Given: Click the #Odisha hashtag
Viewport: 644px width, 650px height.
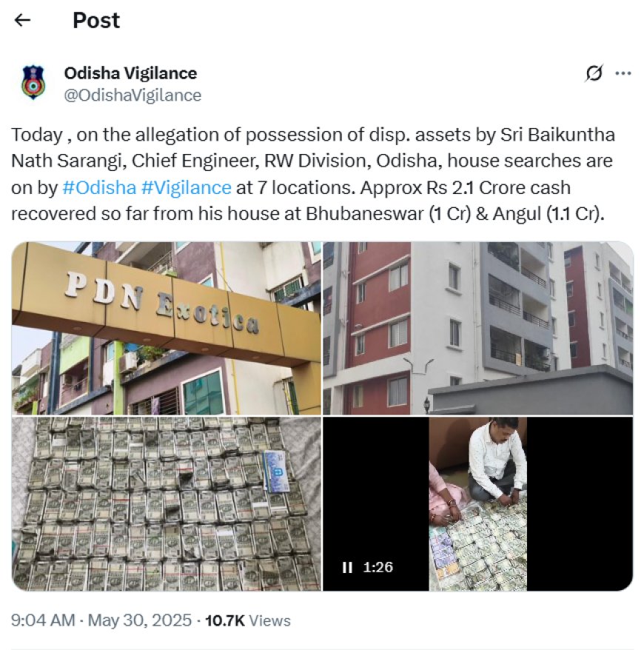Looking at the screenshot, I should 99,188.
